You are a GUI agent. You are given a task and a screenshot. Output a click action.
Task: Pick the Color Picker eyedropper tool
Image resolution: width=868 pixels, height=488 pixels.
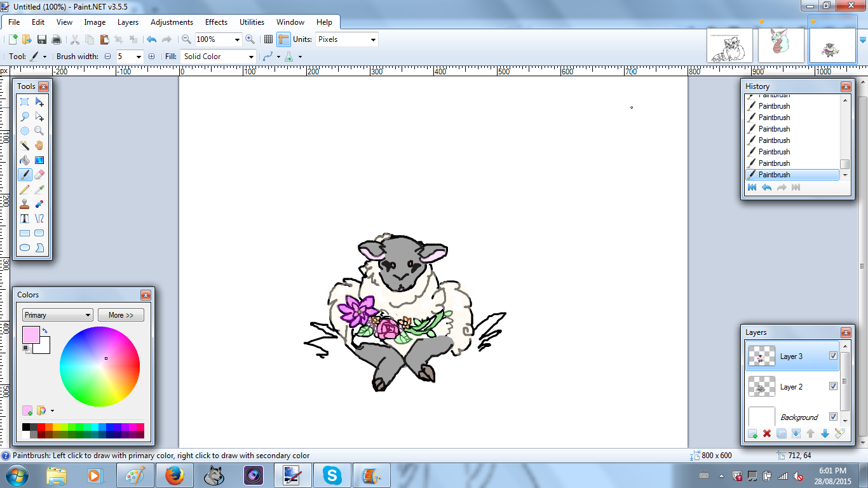tap(39, 189)
